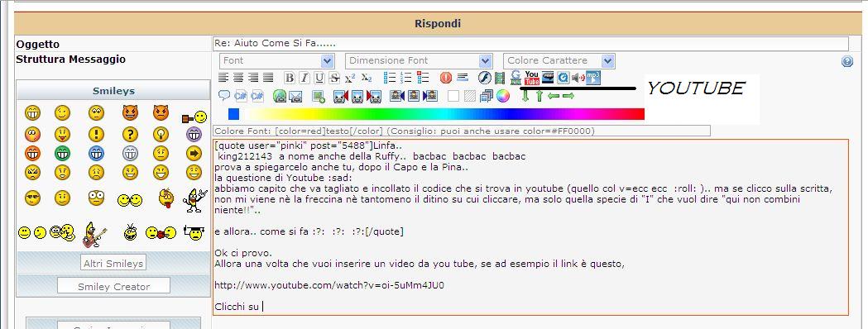Insert Flash content icon

click(x=485, y=78)
